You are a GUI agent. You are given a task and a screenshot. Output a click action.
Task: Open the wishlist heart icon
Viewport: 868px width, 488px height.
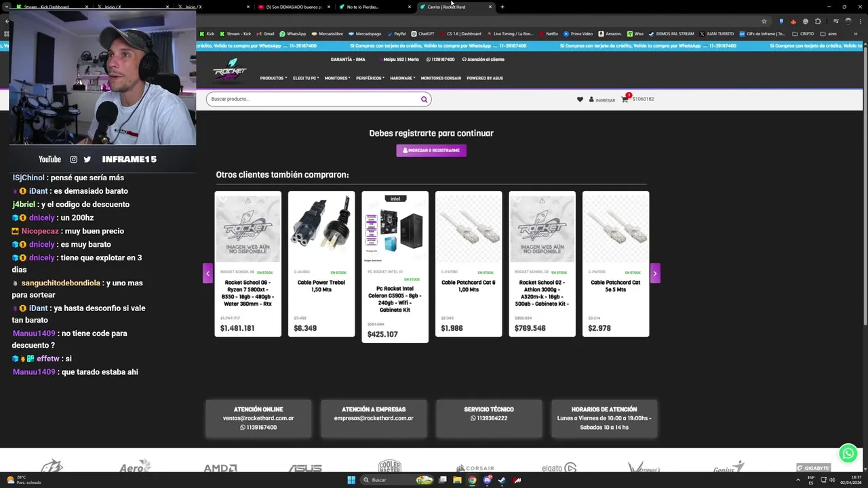point(580,100)
